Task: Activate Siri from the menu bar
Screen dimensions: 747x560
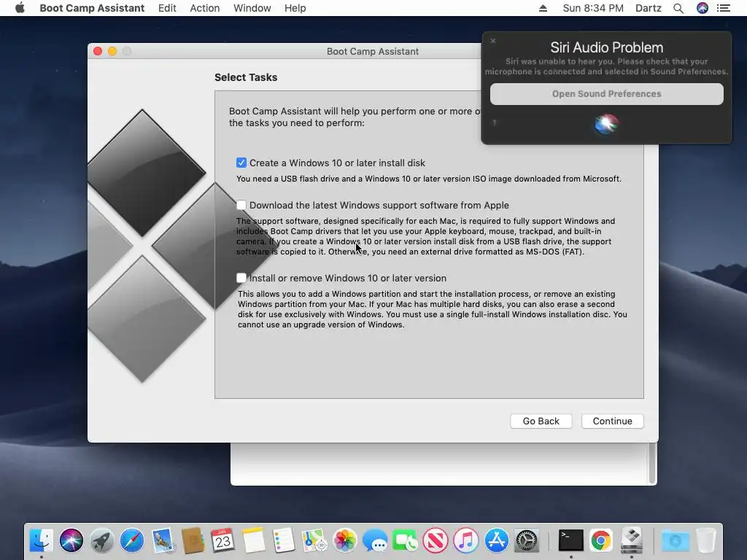Action: [x=703, y=8]
